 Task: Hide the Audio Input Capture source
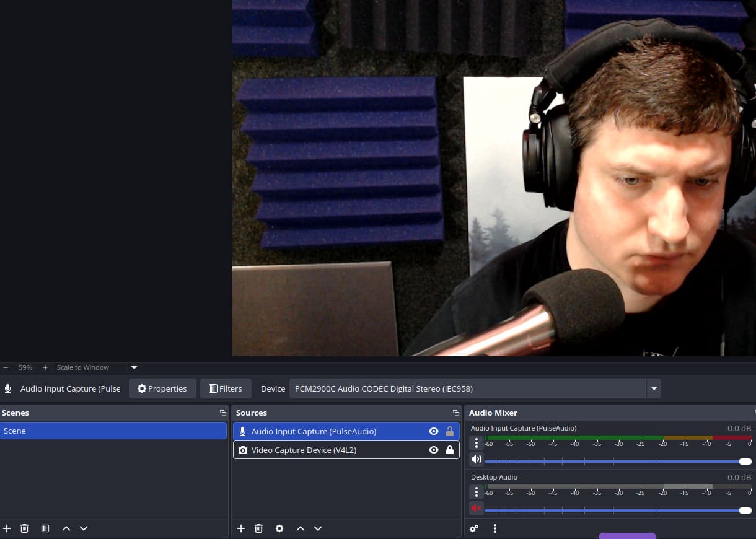click(434, 431)
